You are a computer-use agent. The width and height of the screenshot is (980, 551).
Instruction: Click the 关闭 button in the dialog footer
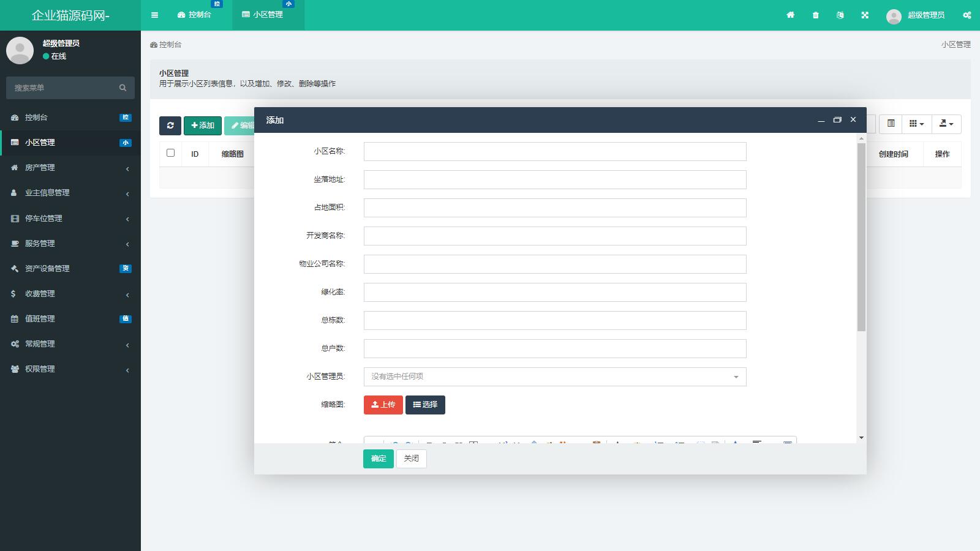(412, 459)
